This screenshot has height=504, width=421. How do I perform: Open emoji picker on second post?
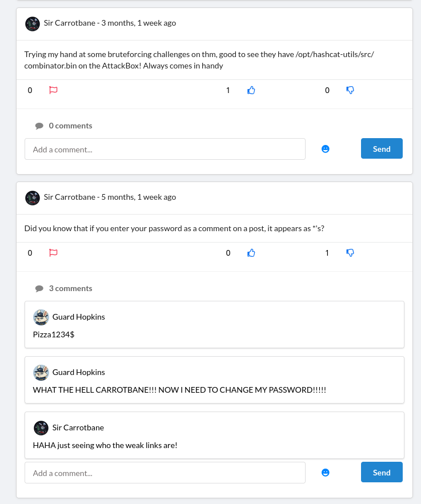[x=326, y=473]
